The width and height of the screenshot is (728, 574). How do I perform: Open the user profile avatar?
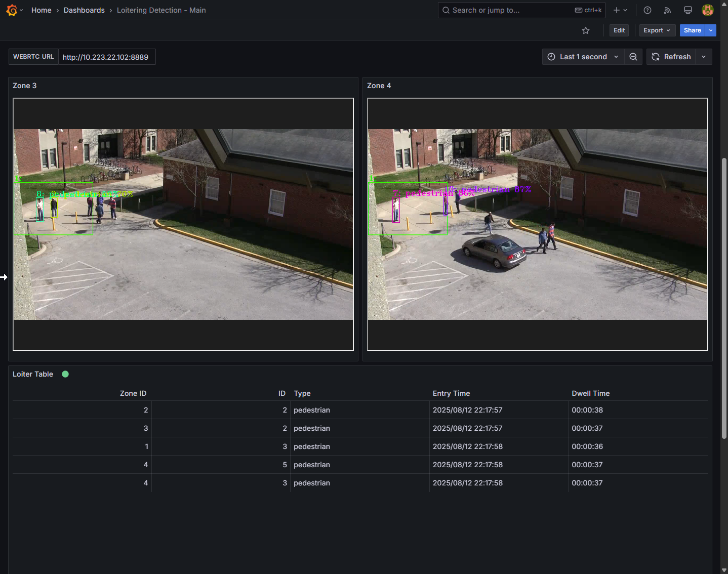(x=707, y=10)
